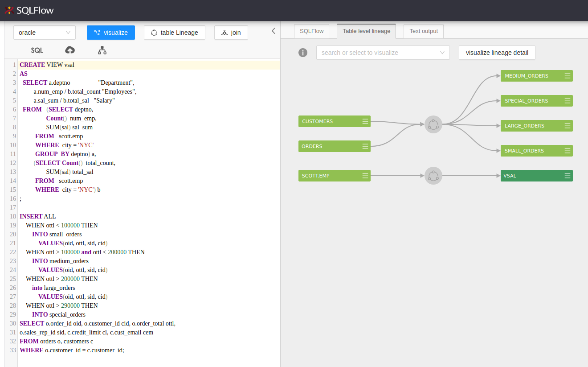Select the CUSTOMERS table node
Screen dimensions: 588x367
point(335,121)
